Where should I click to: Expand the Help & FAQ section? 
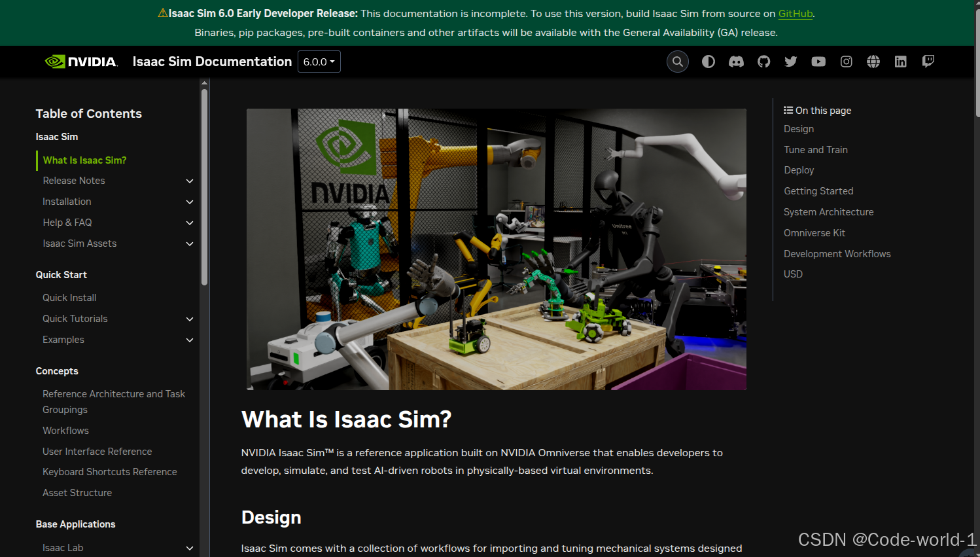(x=190, y=223)
